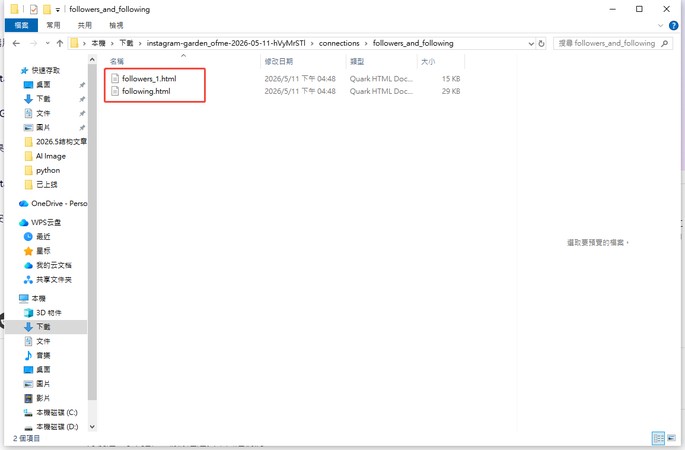Click the following.html file icon
This screenshot has height=450, width=685.
[x=115, y=91]
